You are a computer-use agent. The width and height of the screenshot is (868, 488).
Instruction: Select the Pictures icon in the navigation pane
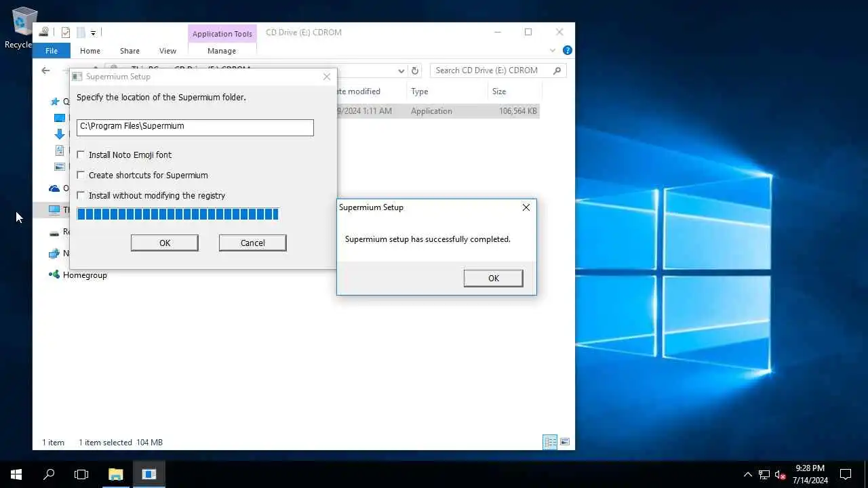pyautogui.click(x=60, y=167)
